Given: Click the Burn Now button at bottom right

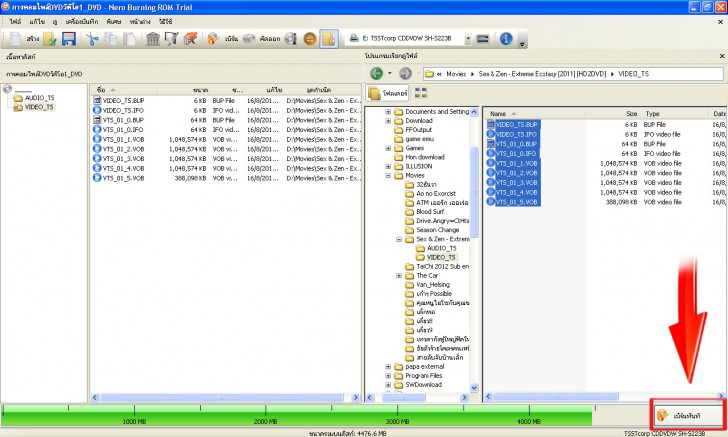Looking at the screenshot, I should (x=686, y=414).
